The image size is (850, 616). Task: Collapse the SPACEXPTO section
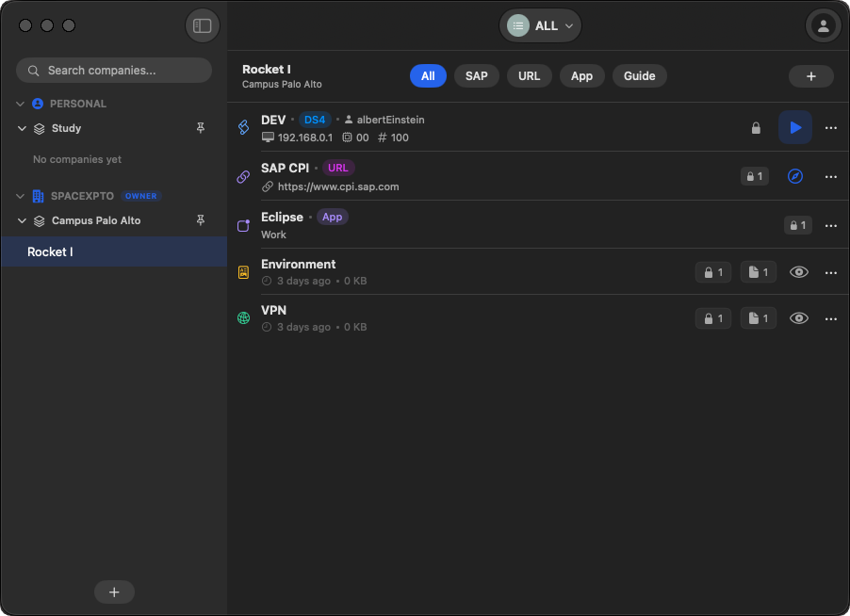click(x=20, y=196)
